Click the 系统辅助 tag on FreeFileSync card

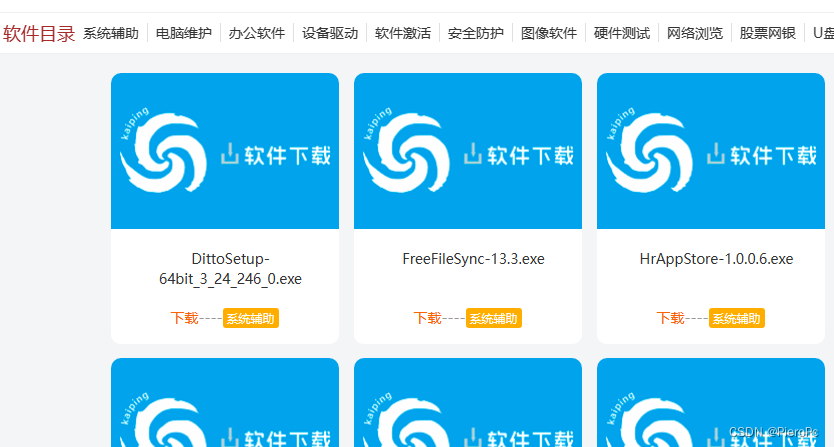(494, 318)
